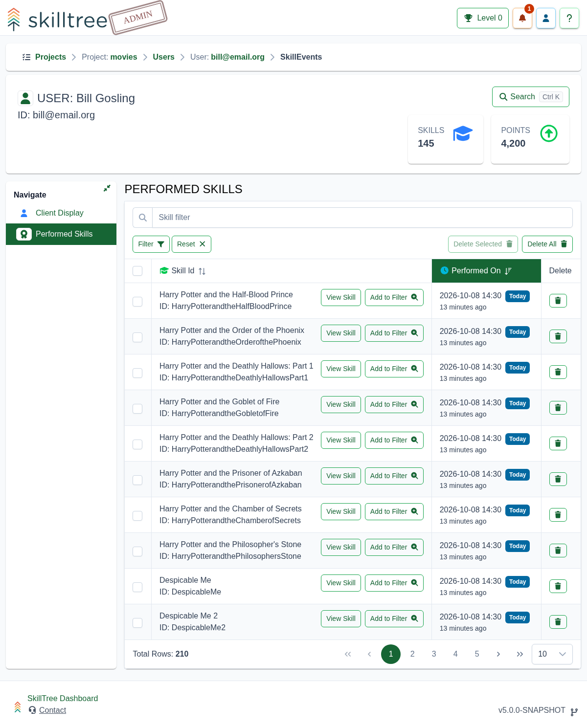The image size is (587, 728).
Task: View Skill for Despicable Me 2
Action: click(x=341, y=618)
